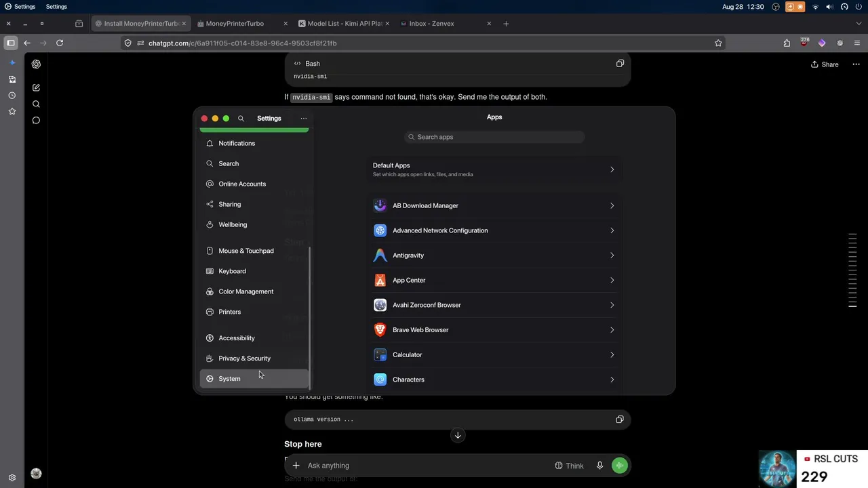Open Advanced Network Configuration app row

[x=494, y=230]
